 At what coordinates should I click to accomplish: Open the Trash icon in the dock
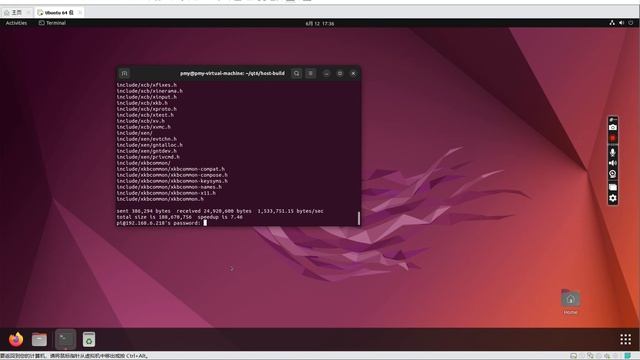pos(89,339)
